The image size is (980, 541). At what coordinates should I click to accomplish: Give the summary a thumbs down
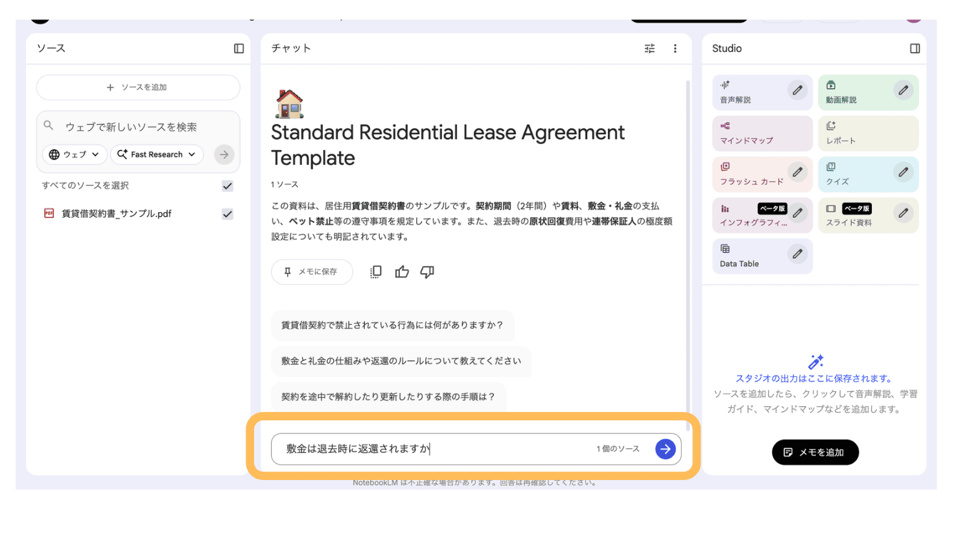(x=427, y=272)
